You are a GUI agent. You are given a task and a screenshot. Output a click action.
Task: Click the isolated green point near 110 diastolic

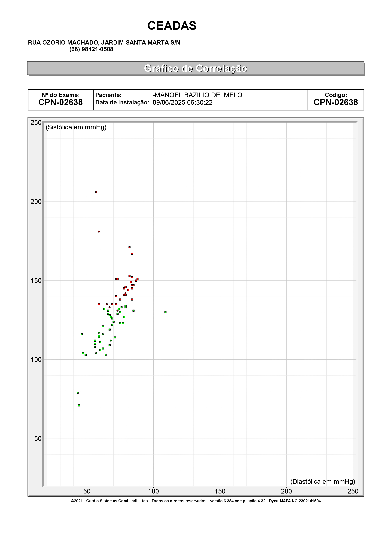(x=165, y=312)
